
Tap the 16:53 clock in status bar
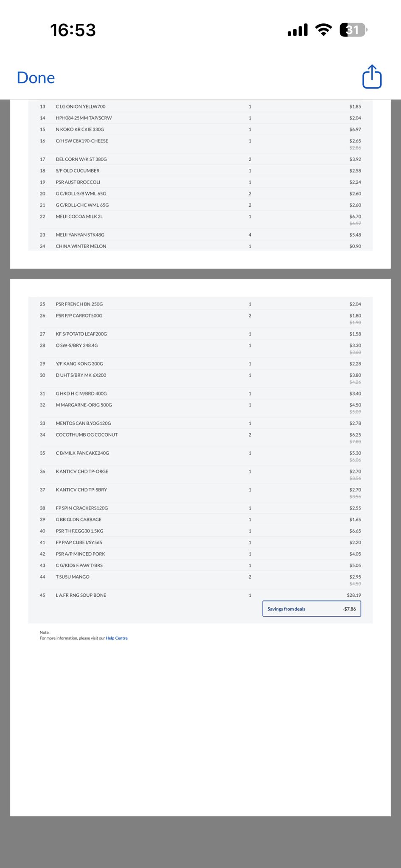(73, 30)
